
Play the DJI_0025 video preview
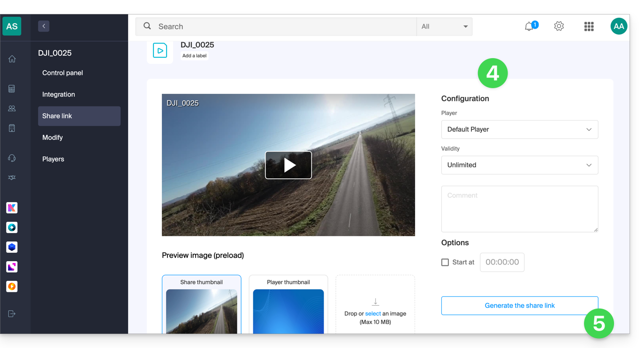tap(288, 165)
